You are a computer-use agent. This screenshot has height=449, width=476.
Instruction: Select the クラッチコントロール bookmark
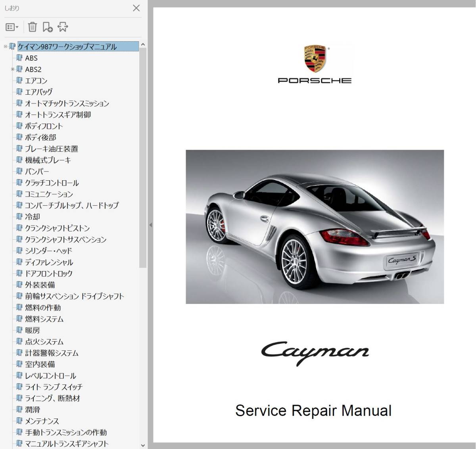52,183
